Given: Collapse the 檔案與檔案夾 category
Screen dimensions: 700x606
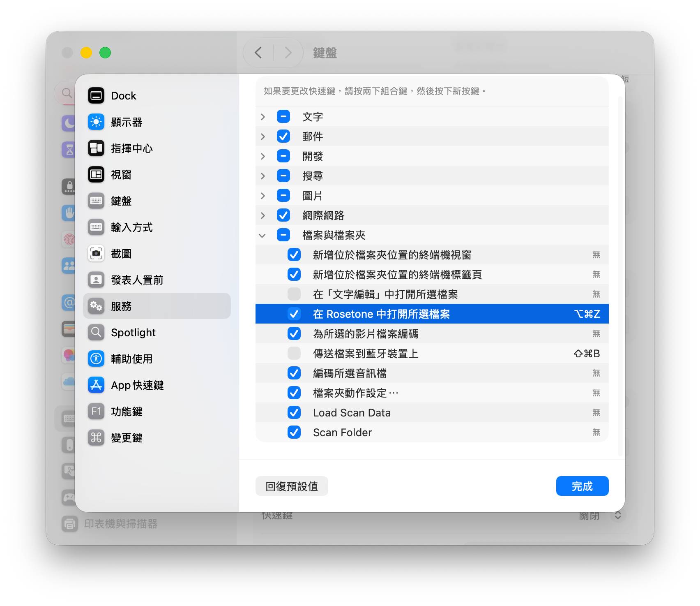Looking at the screenshot, I should pos(262,236).
